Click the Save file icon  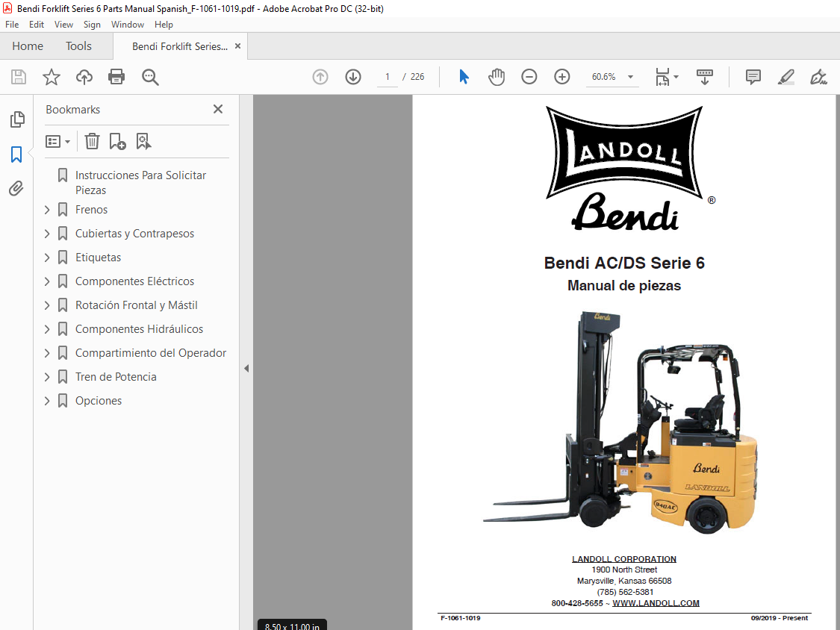pos(19,77)
